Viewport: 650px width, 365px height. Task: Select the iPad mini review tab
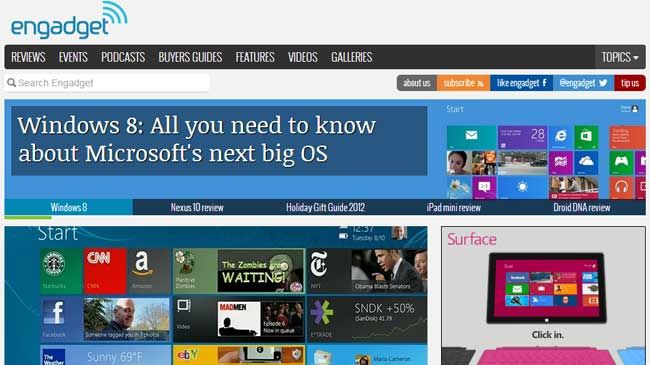point(454,207)
